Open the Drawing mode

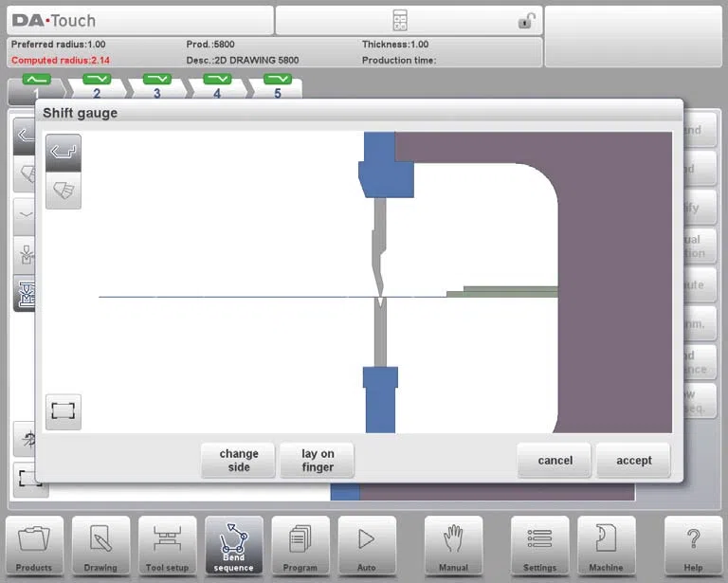point(100,546)
